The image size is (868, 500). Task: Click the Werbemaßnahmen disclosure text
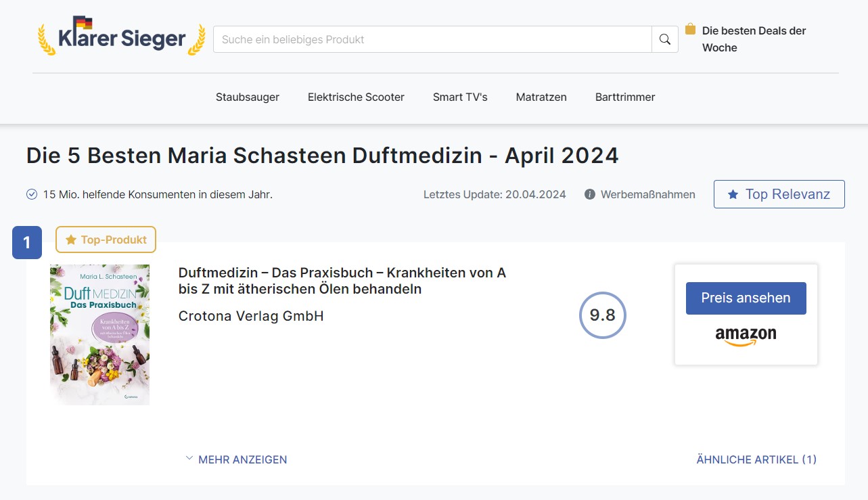coord(648,194)
